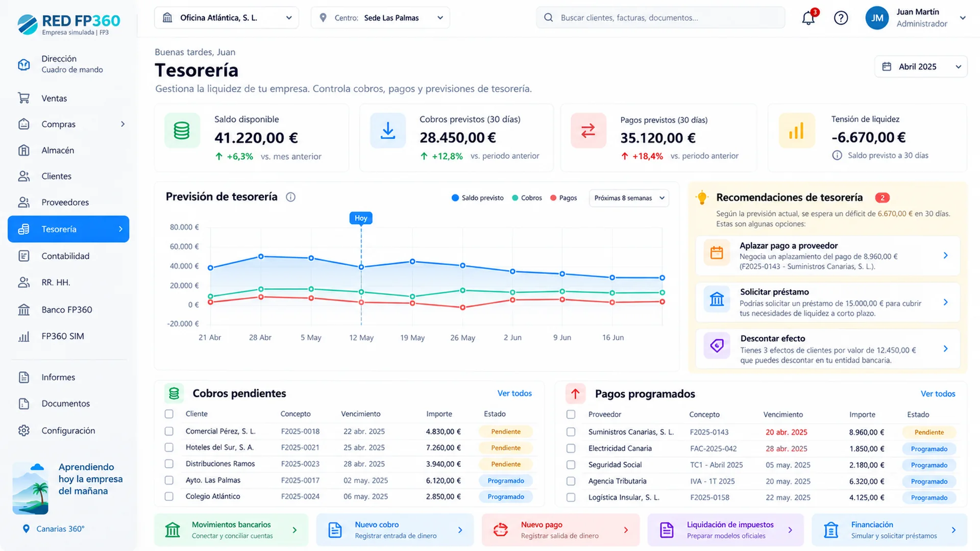Image resolution: width=980 pixels, height=551 pixels.
Task: Click the Movimientos bancarios bank icon
Action: [173, 530]
